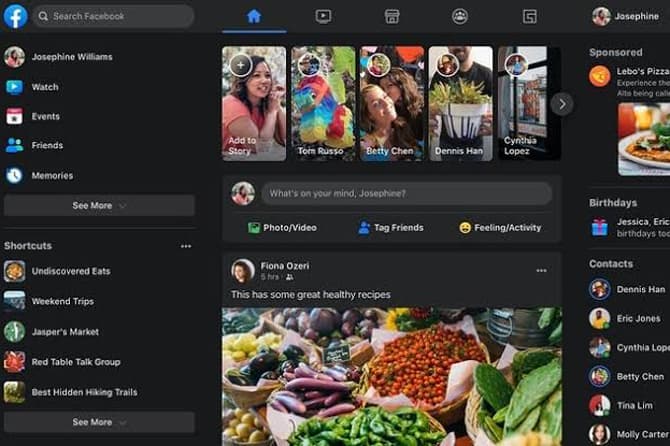
Task: Expand See More under shortcuts list
Action: [x=99, y=422]
